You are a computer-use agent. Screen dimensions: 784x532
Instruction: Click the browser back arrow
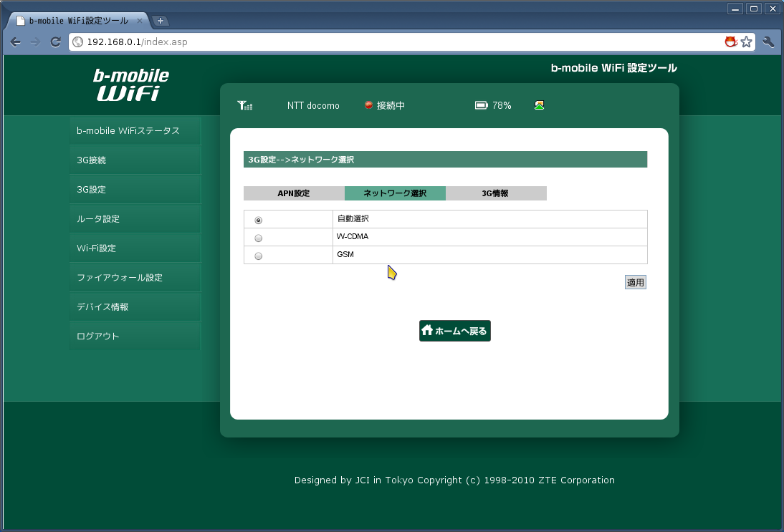16,42
